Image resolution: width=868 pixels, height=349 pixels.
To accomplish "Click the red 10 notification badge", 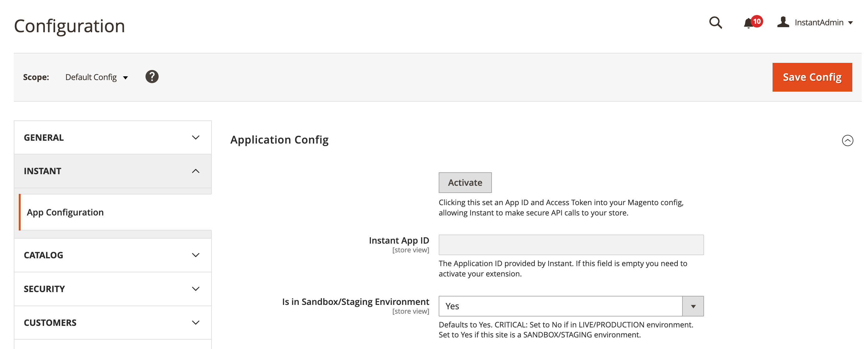I will [x=757, y=21].
